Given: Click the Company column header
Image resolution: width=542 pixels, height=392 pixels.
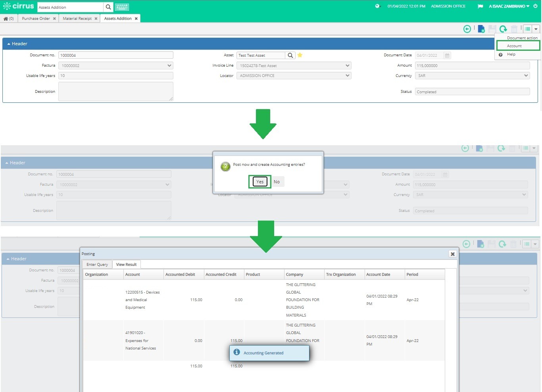Looking at the screenshot, I should pyautogui.click(x=304, y=275).
